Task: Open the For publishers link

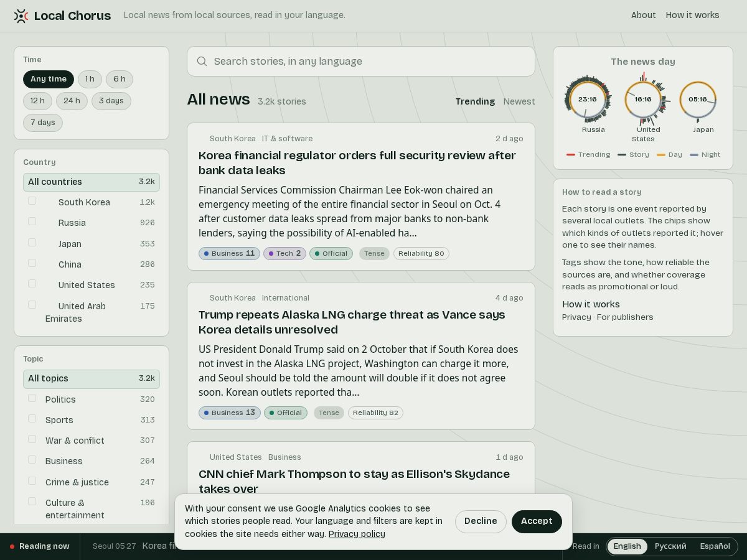Action: 625,317
